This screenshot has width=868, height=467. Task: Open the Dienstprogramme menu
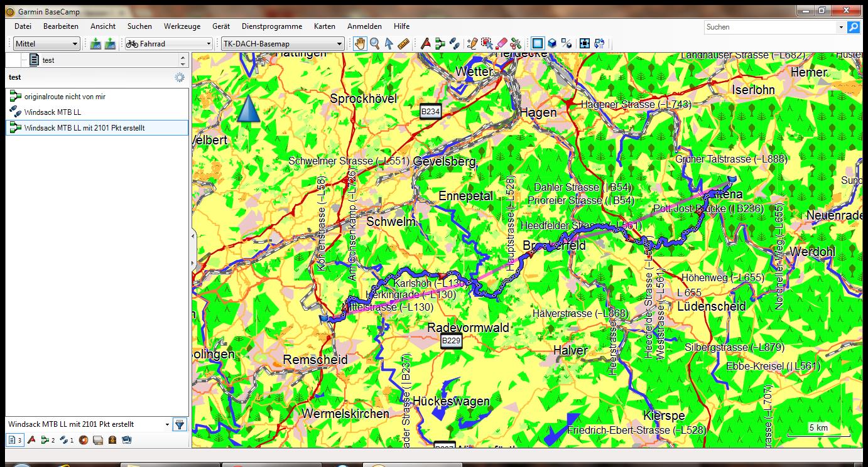point(272,26)
